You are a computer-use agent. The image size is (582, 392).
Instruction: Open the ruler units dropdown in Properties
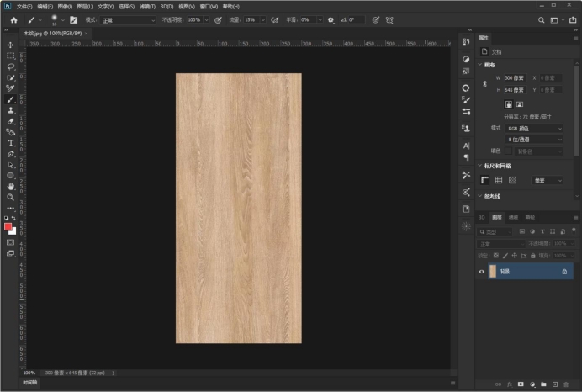(x=548, y=180)
